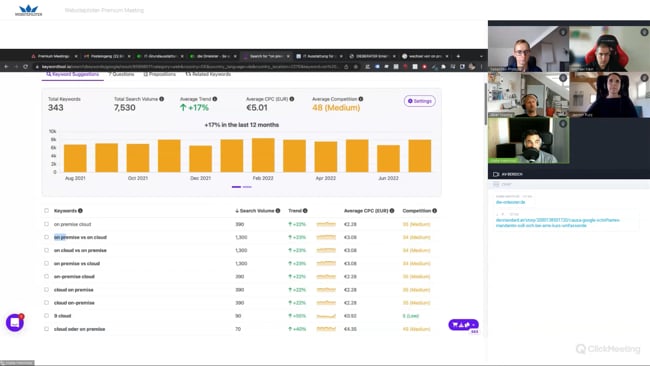Viewport: 650px width, 366px height.
Task: Click info icon beside Trend column header
Action: tap(305, 211)
